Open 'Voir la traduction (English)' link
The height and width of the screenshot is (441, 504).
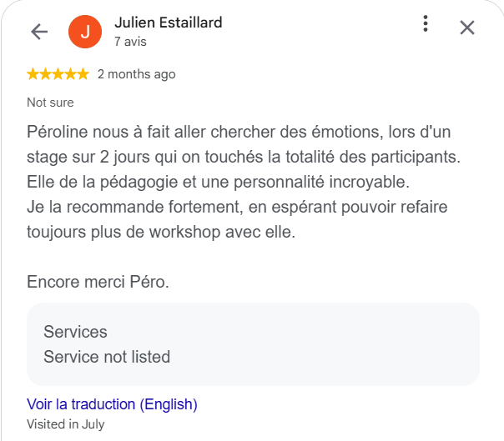[x=112, y=404]
